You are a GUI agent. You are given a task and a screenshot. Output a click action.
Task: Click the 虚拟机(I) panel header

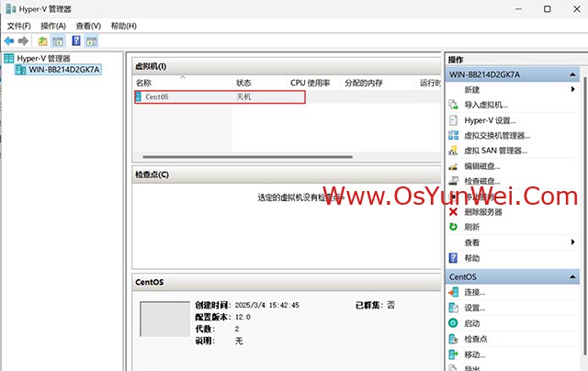click(287, 66)
